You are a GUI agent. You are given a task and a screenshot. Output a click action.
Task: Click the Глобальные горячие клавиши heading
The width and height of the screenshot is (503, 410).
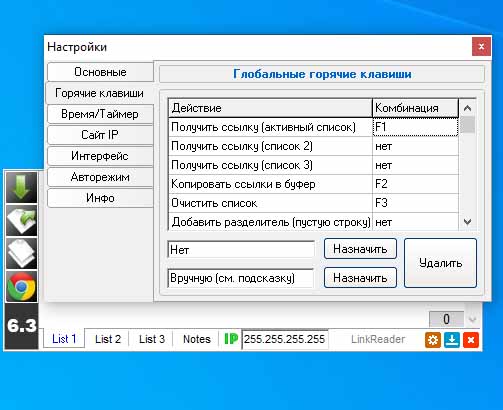(x=322, y=74)
